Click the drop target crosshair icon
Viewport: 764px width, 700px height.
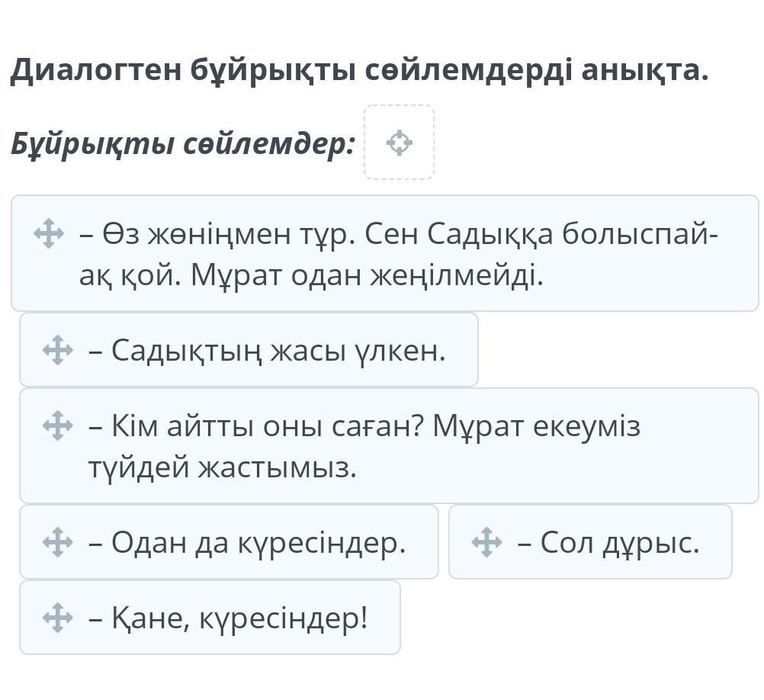pos(399,143)
